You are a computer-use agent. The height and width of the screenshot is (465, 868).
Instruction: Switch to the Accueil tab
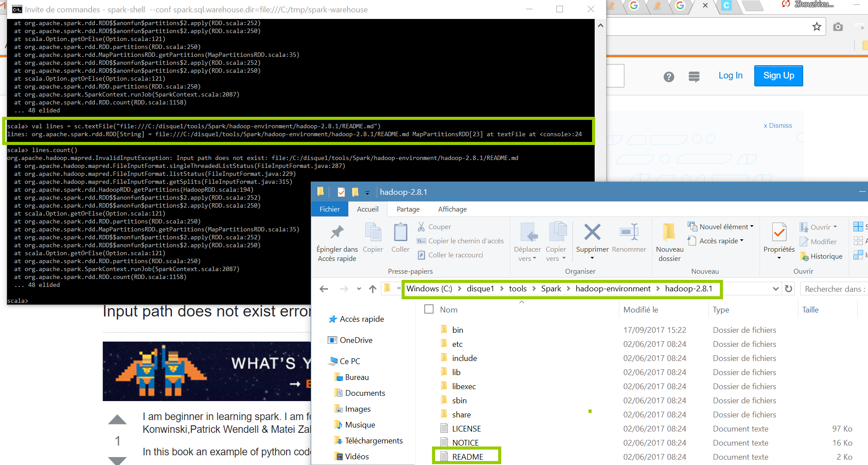368,209
